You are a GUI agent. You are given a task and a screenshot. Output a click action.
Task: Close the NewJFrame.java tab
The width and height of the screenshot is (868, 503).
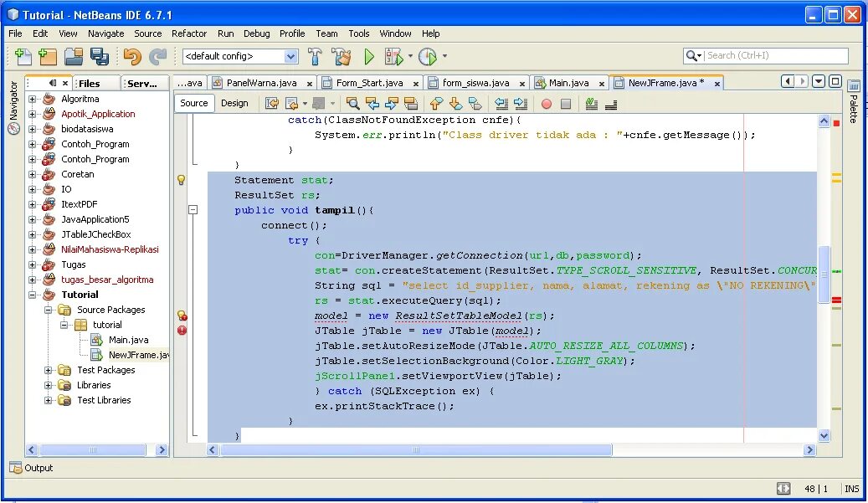pos(716,84)
